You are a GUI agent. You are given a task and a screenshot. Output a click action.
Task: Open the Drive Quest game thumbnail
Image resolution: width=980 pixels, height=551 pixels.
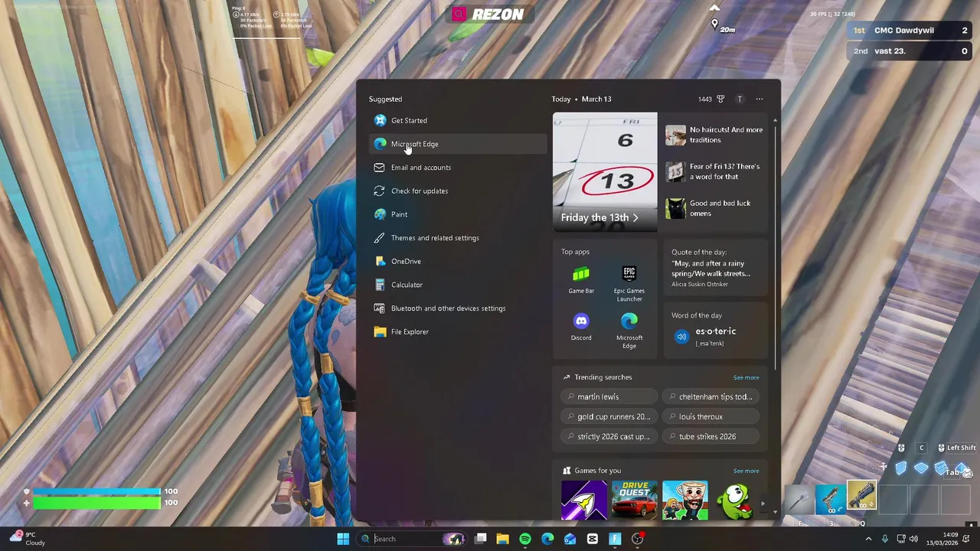pos(634,500)
